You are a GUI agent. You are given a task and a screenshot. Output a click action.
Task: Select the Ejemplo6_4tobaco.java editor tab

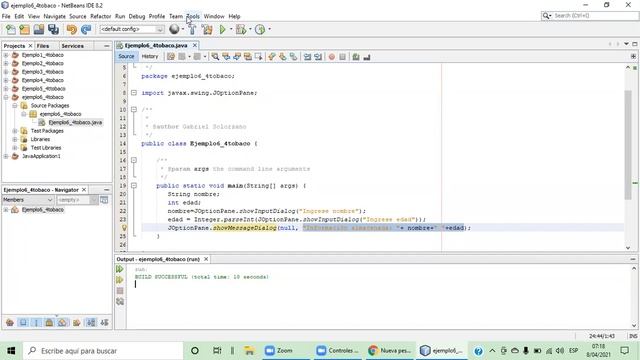point(156,45)
